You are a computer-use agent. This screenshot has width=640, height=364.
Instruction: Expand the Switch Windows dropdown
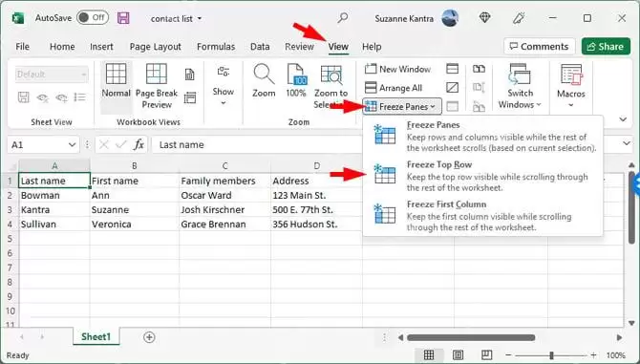click(520, 86)
